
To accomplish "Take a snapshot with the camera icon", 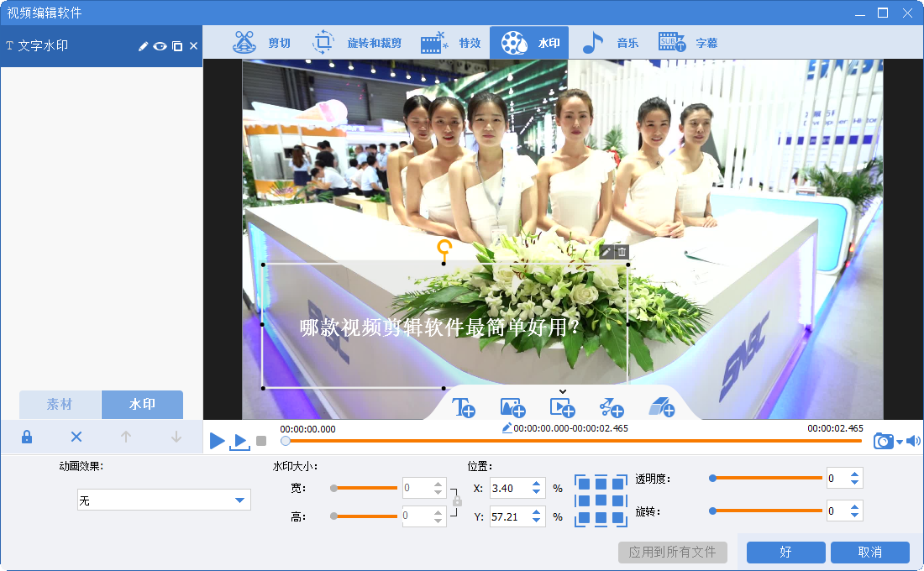I will click(883, 441).
